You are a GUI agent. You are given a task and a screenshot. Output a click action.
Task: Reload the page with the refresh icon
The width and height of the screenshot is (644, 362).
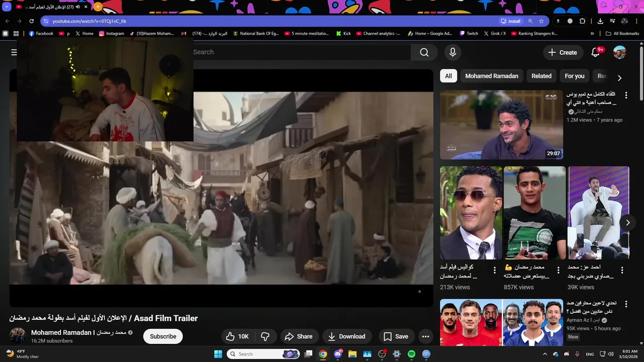pos(31,21)
